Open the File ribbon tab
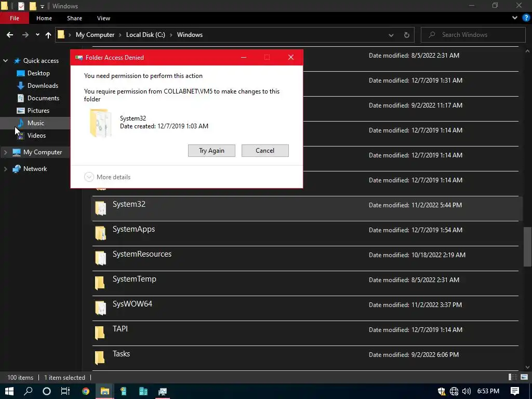This screenshot has width=532, height=399. 14,18
